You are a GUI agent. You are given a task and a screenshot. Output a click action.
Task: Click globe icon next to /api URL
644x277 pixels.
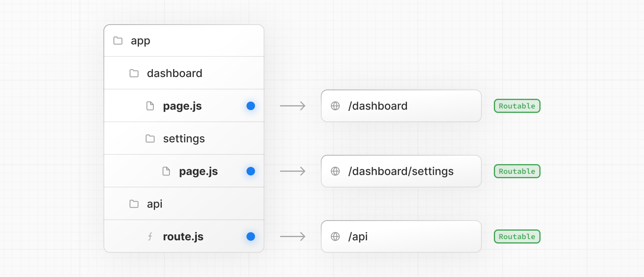(x=335, y=237)
